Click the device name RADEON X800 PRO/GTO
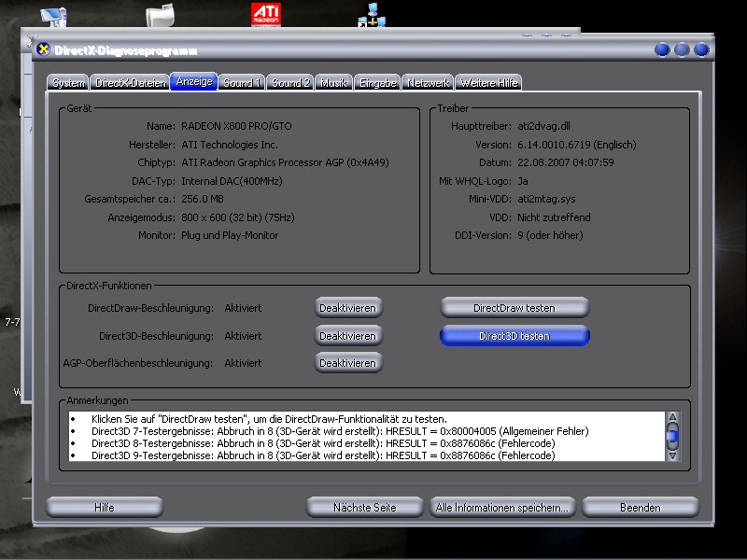Viewport: 747px width, 560px height. click(x=236, y=126)
